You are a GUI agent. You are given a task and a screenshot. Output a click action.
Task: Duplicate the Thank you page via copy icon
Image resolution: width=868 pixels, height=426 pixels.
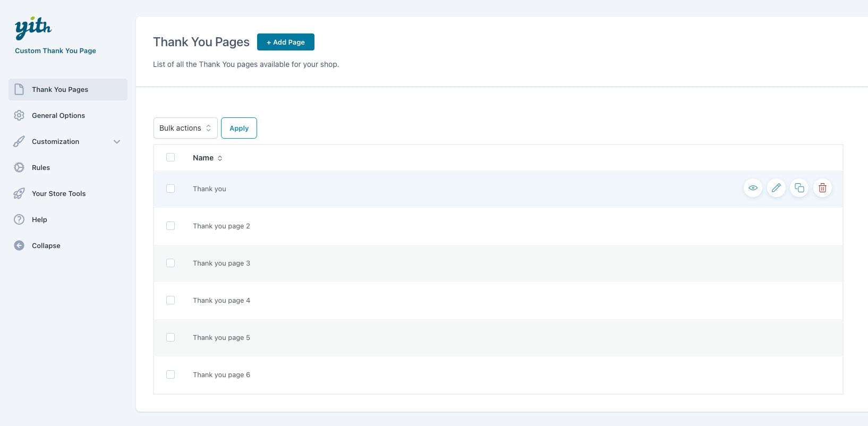[x=799, y=188]
